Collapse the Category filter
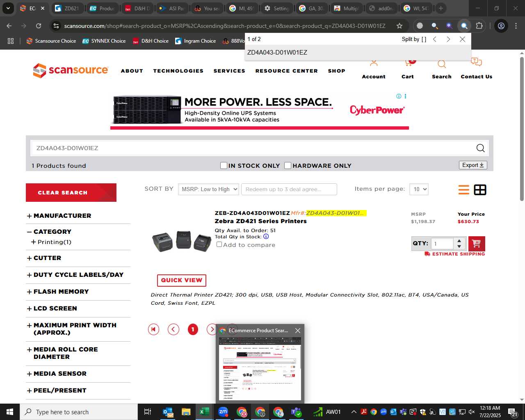 29,232
